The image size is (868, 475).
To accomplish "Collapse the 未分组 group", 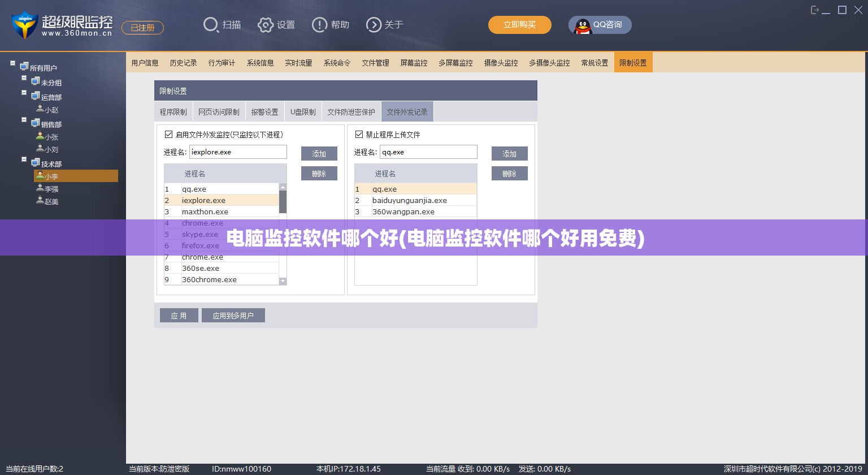I will pyautogui.click(x=24, y=78).
